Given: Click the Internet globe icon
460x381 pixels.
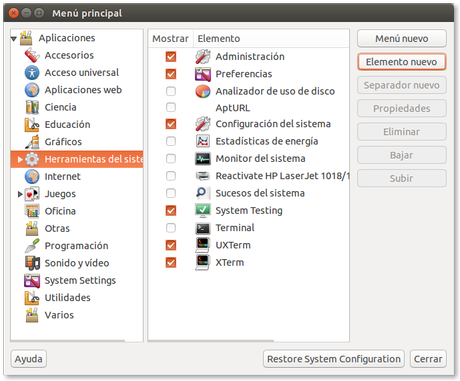Looking at the screenshot, I should pyautogui.click(x=32, y=177).
